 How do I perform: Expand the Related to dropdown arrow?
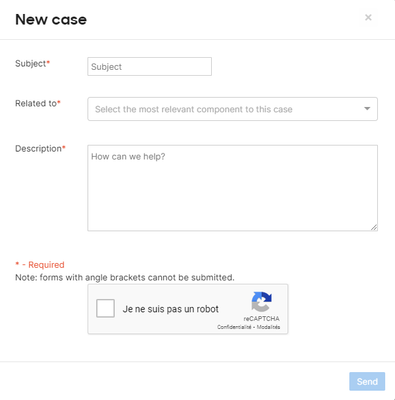tap(367, 109)
